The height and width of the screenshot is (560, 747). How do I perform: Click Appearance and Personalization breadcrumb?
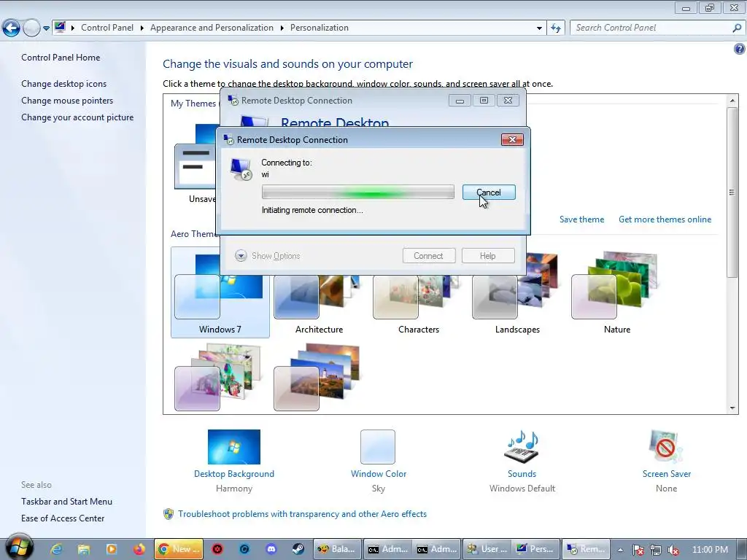(212, 28)
